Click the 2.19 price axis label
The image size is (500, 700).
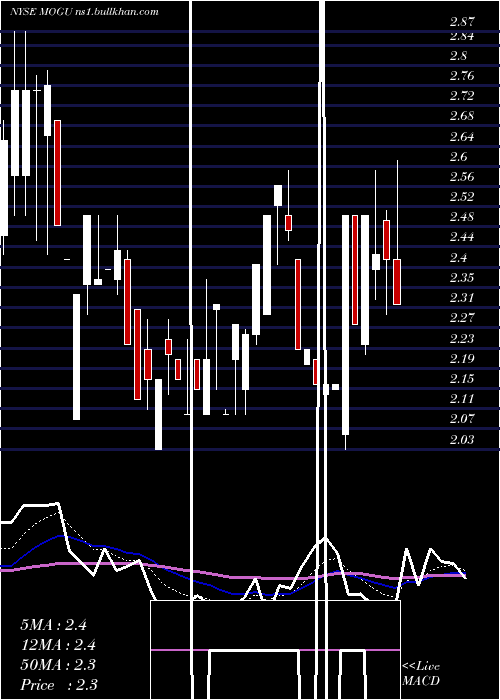[x=462, y=358]
